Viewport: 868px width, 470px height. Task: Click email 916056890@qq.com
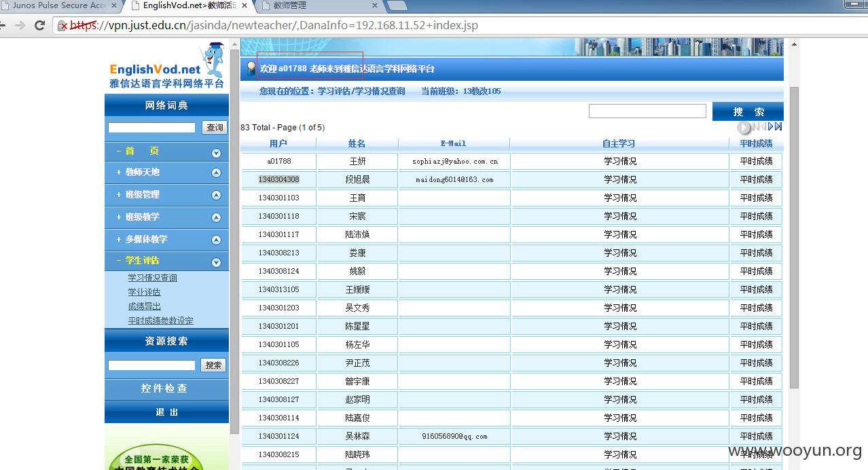454,437
